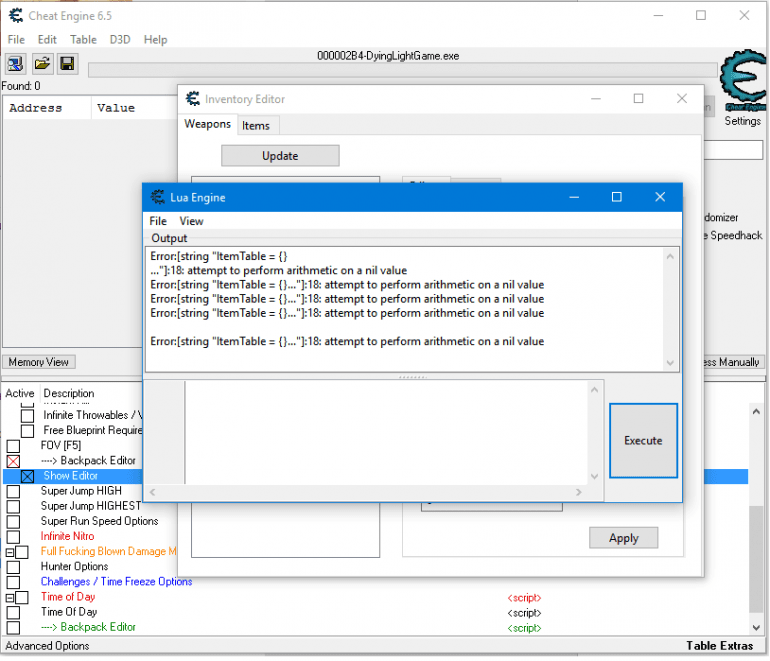Tick the Hunter Options checkbox

pyautogui.click(x=13, y=567)
